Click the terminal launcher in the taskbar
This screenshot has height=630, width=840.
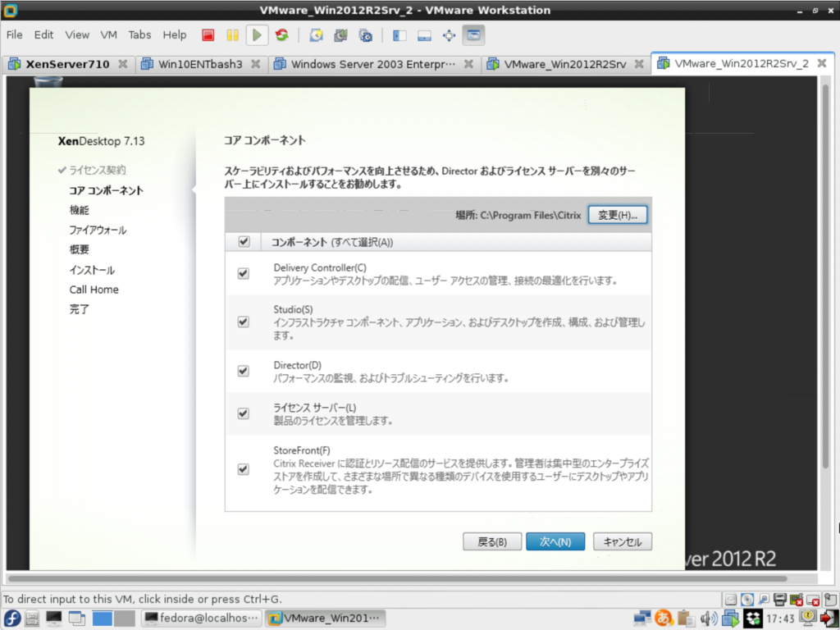(x=53, y=619)
